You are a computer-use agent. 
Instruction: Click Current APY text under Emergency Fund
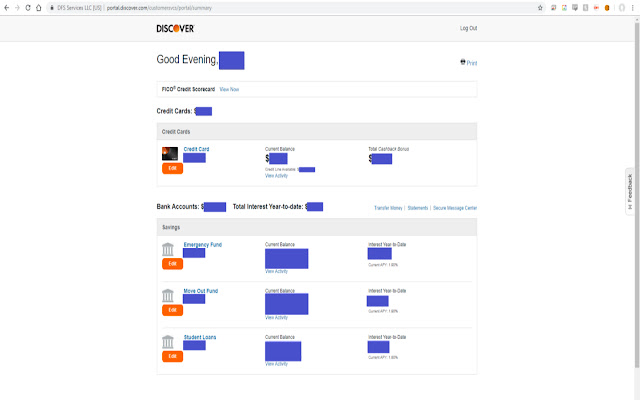click(383, 265)
